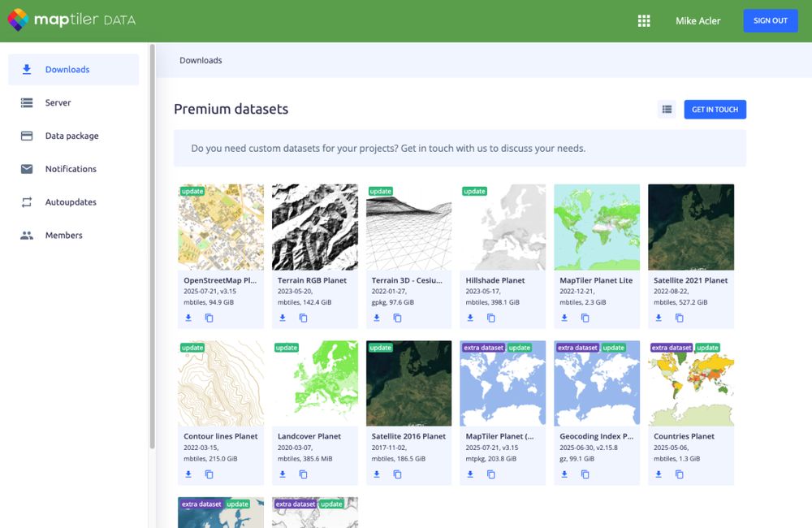Click the Satellite 2021 Planet title

690,280
